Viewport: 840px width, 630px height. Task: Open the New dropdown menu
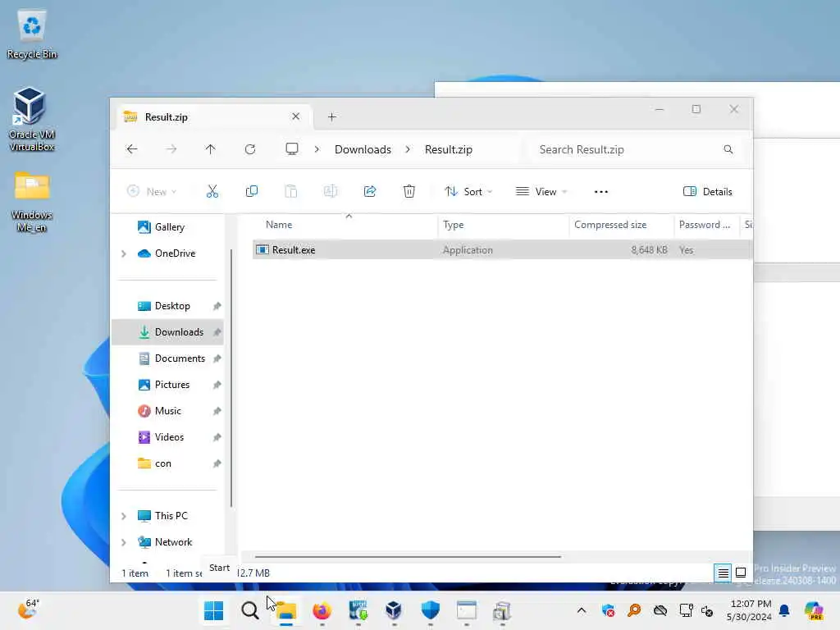pos(152,192)
